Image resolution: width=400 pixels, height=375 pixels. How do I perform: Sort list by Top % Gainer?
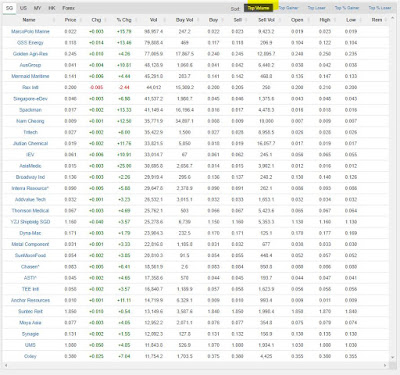tap(347, 8)
